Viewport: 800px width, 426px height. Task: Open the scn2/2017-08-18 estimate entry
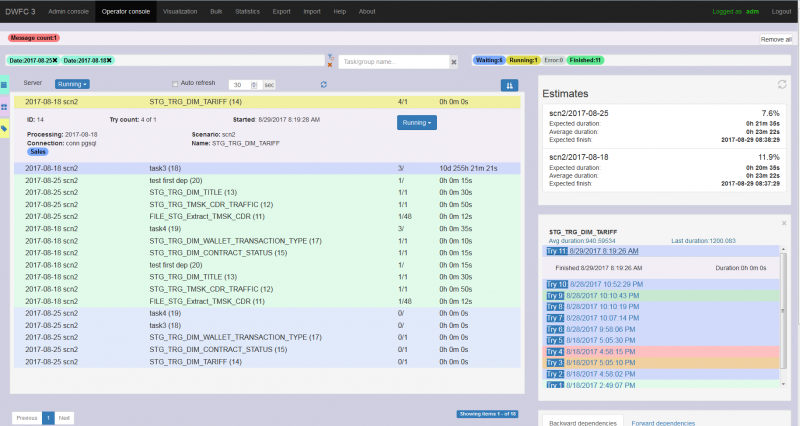[x=664, y=170]
